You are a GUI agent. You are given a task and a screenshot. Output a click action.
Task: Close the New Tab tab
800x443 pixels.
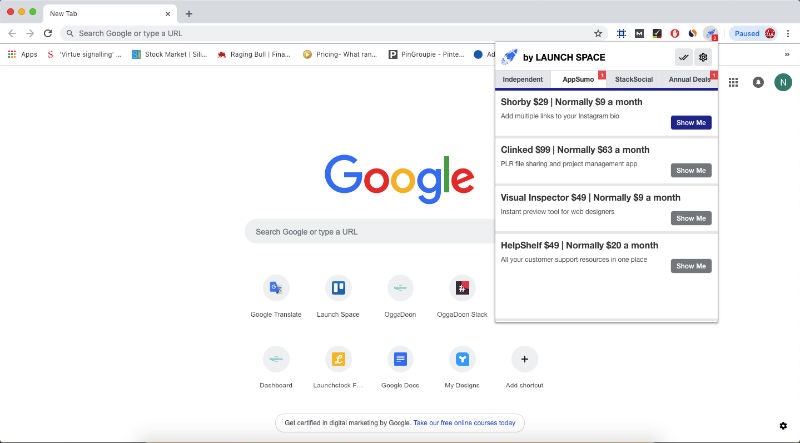click(x=168, y=14)
